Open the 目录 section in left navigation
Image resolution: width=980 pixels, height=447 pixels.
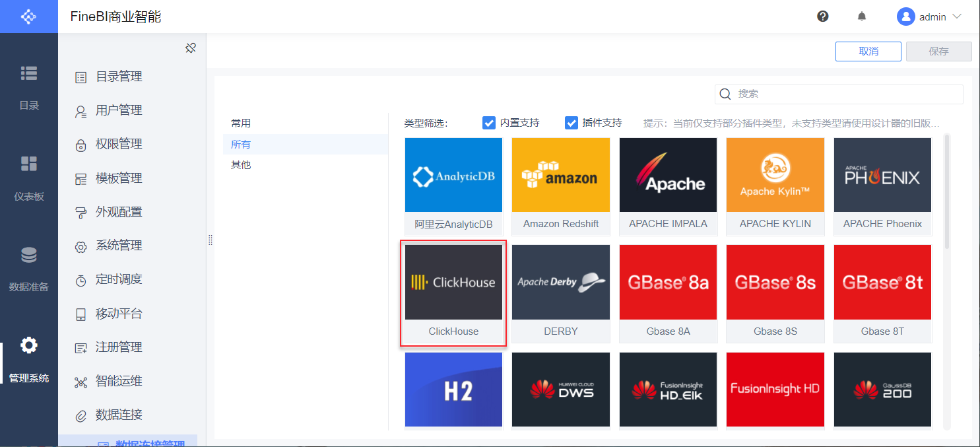(29, 87)
